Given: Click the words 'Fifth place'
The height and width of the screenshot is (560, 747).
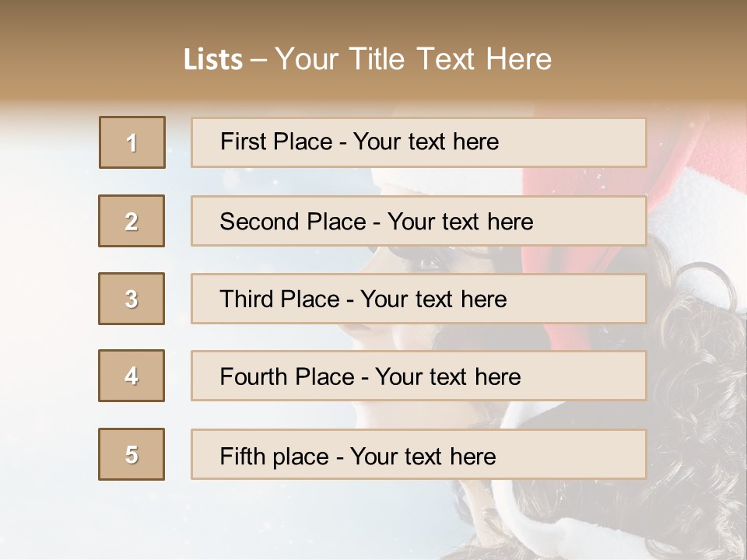Looking at the screenshot, I should coord(275,457).
